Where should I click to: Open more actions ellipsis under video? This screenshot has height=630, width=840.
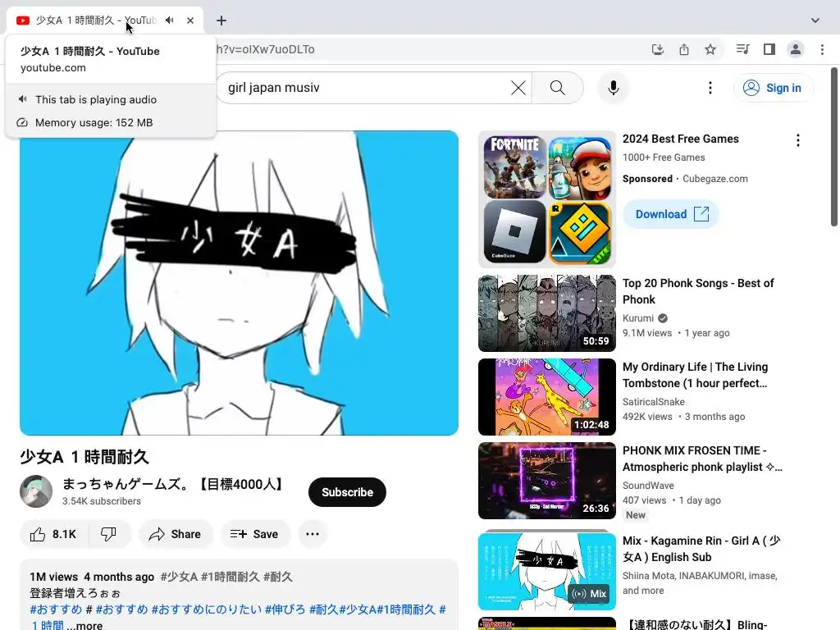click(313, 534)
